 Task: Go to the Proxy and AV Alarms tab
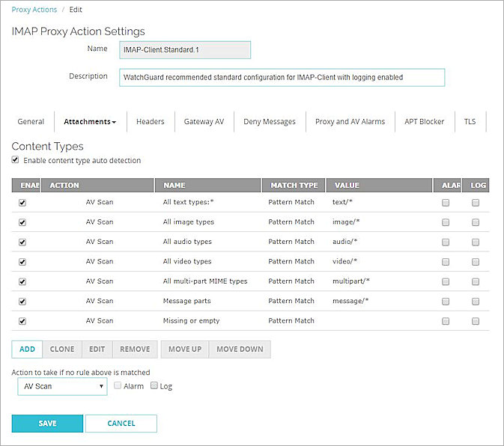(350, 121)
